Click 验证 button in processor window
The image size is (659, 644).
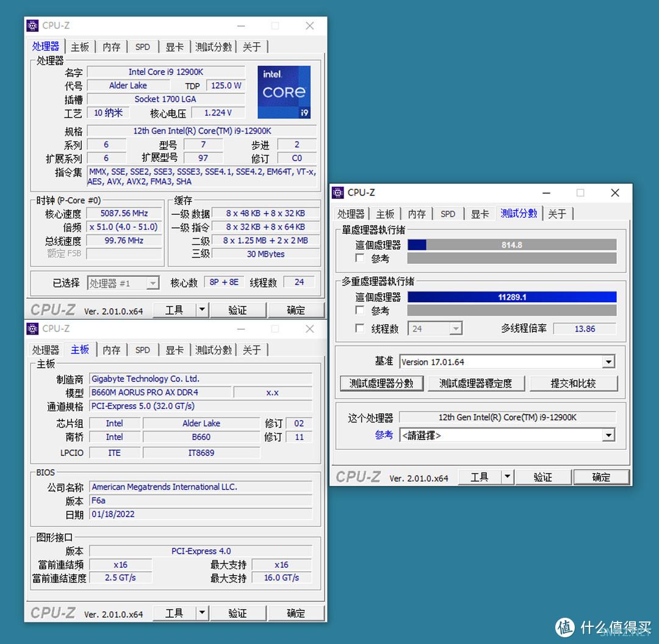click(x=238, y=310)
